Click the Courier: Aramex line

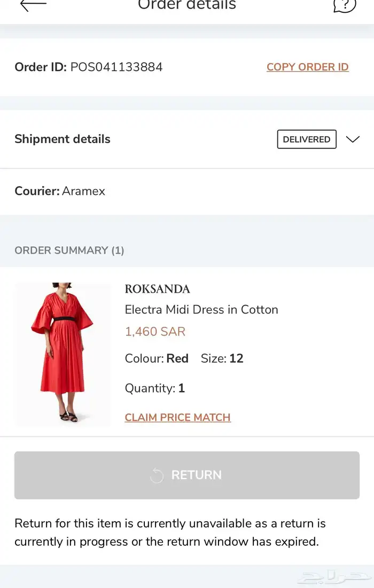tap(60, 191)
